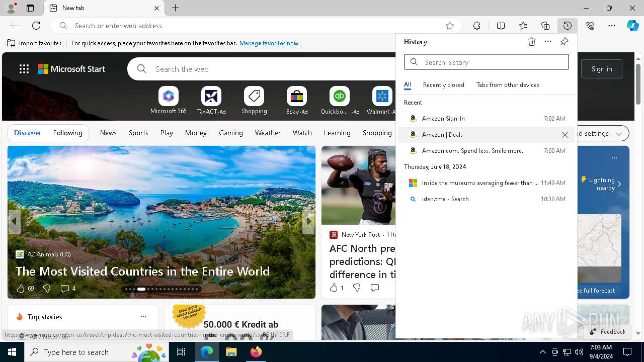This screenshot has height=362, width=644.
Task: Open the tab actions menu icon
Action: [x=30, y=8]
